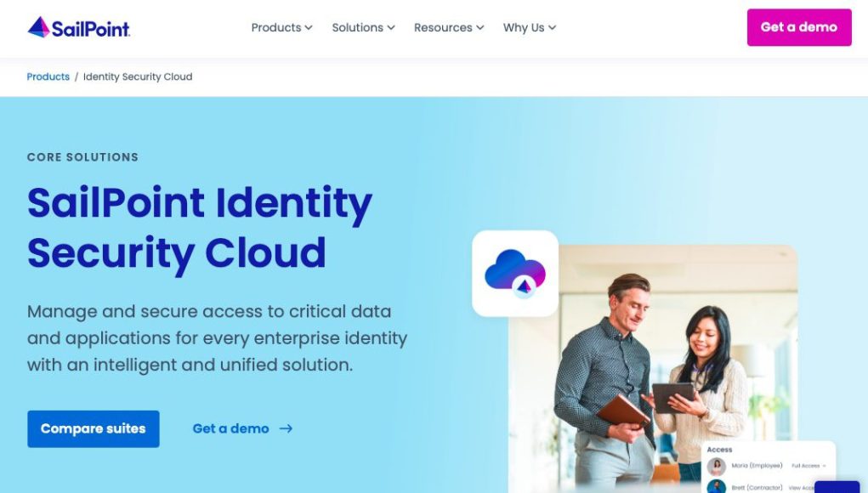Click Brett's avatar in the Access card
The width and height of the screenshot is (868, 493).
click(x=717, y=487)
